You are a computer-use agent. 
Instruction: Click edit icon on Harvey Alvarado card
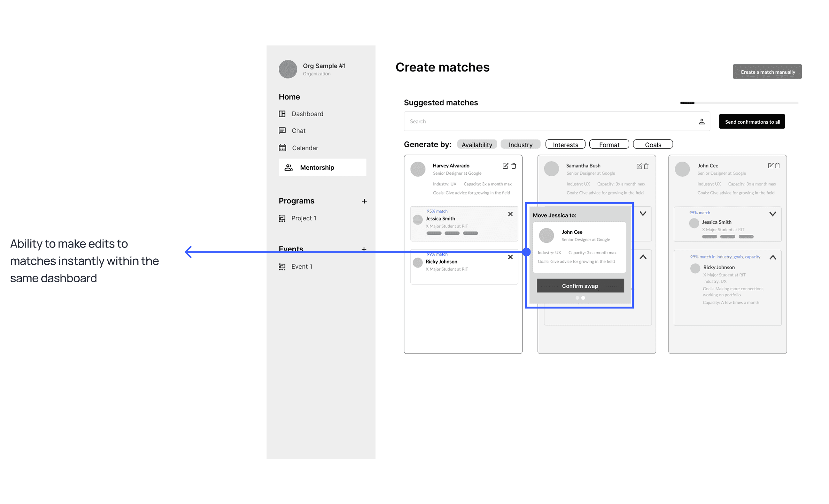point(505,166)
